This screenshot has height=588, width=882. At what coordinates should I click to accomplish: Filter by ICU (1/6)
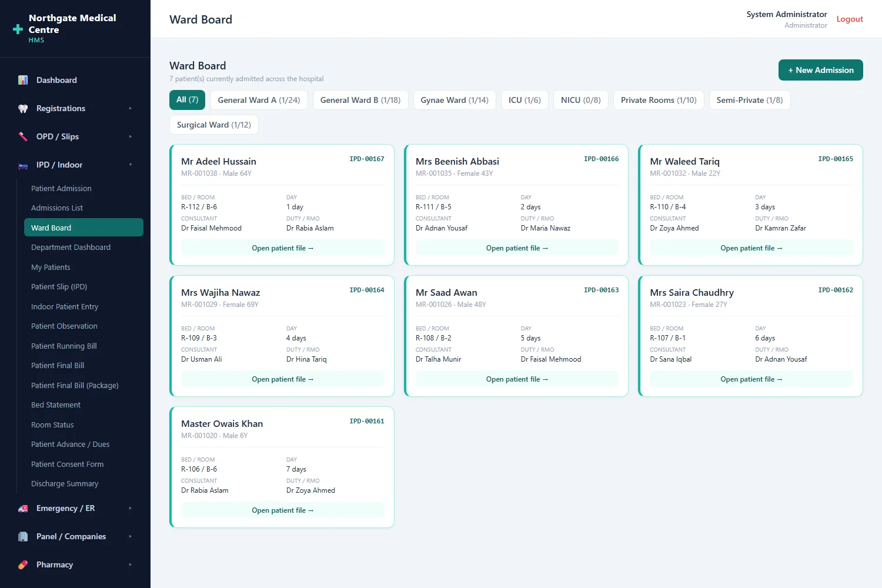[x=524, y=100]
